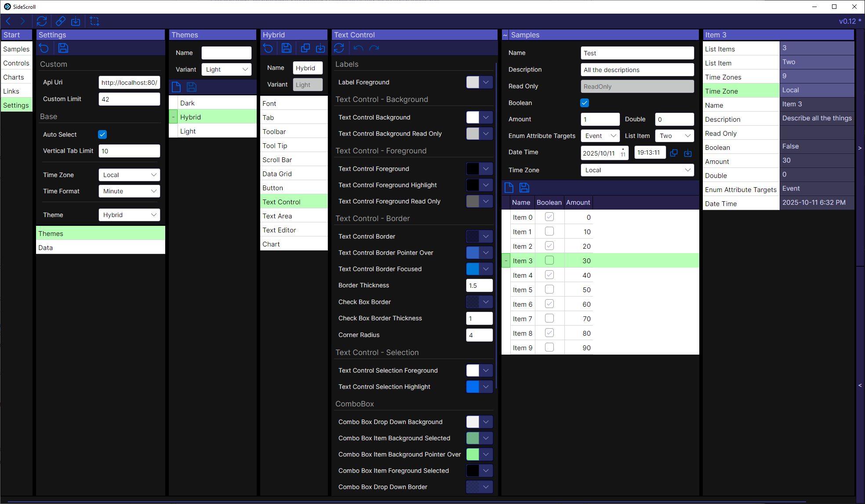Click the reset icon in the Hybrid panel
865x504 pixels.
coord(268,48)
